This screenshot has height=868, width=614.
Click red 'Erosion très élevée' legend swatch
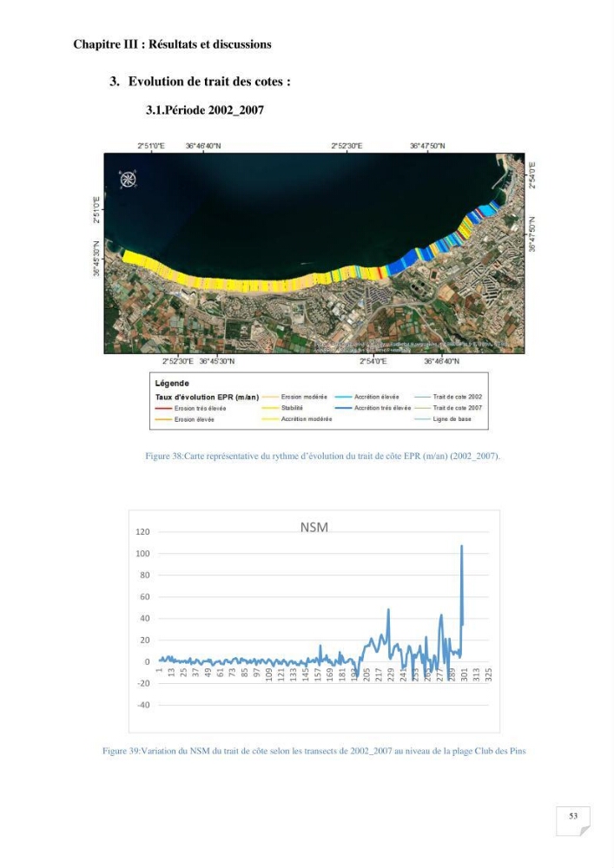[164, 409]
